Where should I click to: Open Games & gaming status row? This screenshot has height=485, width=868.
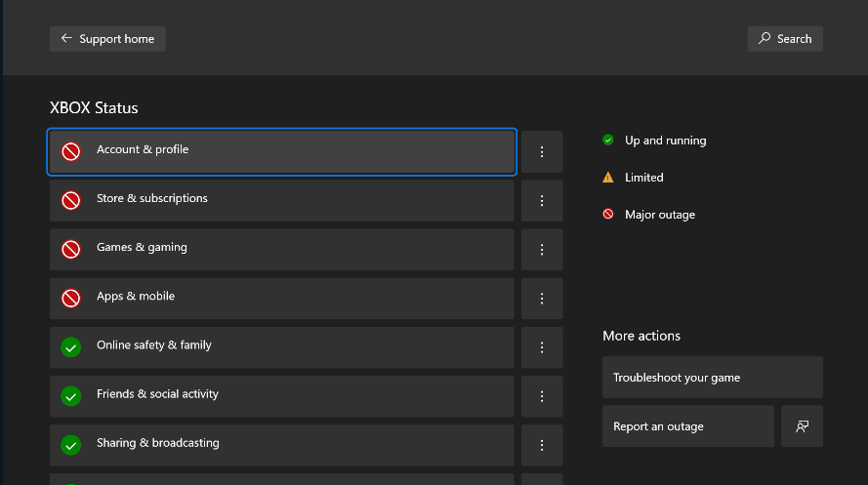point(282,250)
